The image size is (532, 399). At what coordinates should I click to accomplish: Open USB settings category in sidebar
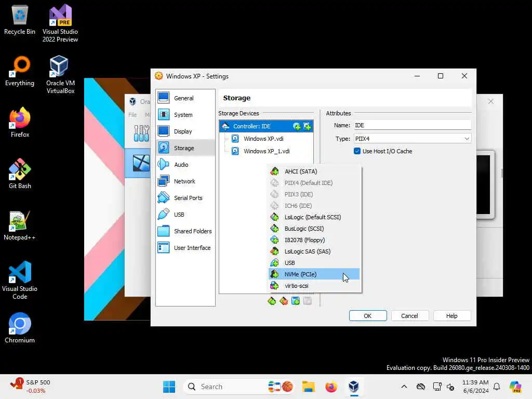point(185,215)
